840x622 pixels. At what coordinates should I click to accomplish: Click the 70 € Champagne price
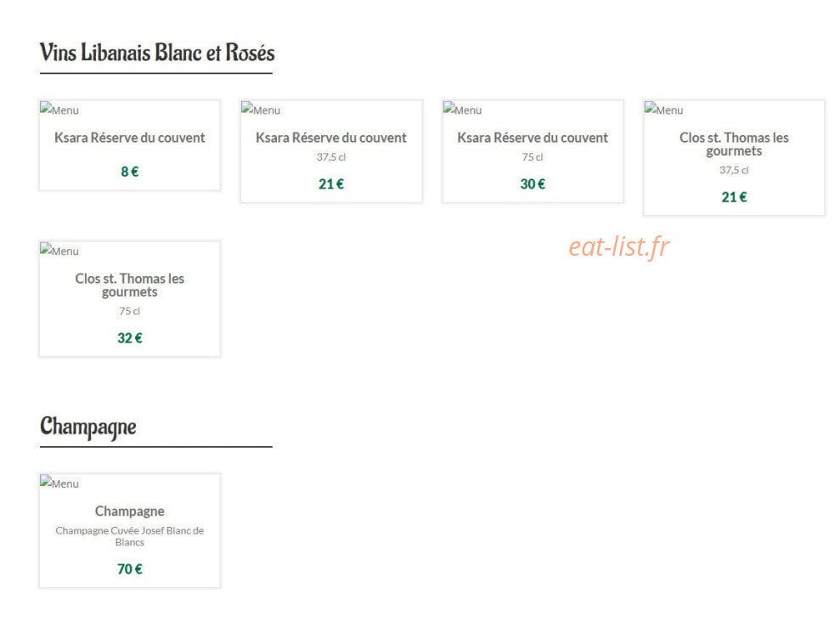pyautogui.click(x=130, y=569)
